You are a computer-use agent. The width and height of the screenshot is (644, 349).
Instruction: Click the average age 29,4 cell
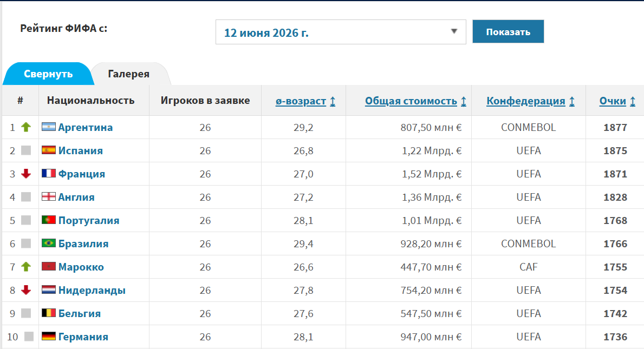[x=303, y=243]
